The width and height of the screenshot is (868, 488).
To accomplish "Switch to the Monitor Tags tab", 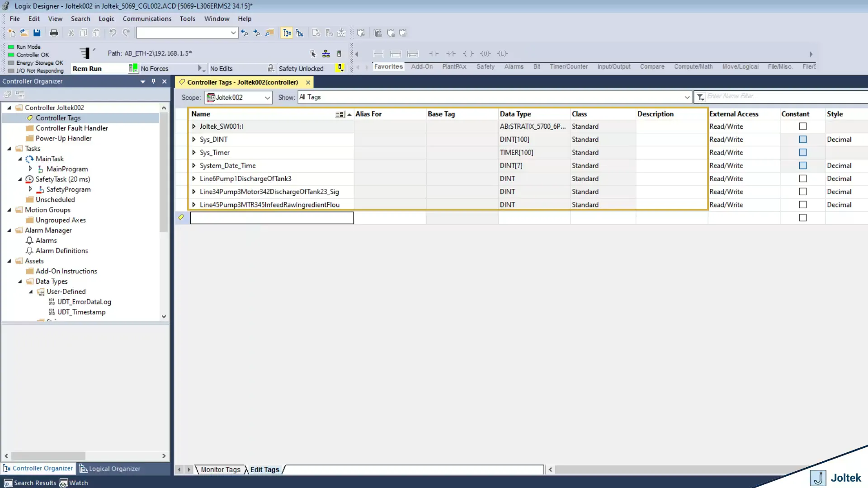I will tap(220, 470).
